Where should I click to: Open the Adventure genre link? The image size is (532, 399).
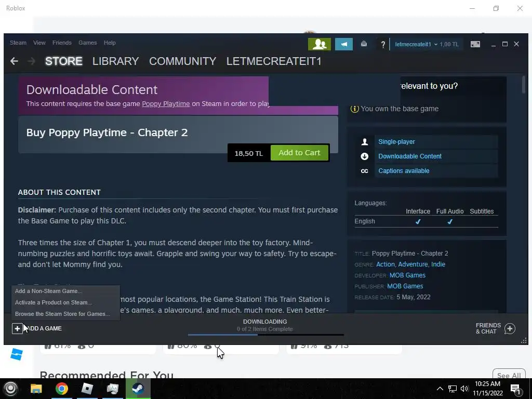(413, 264)
